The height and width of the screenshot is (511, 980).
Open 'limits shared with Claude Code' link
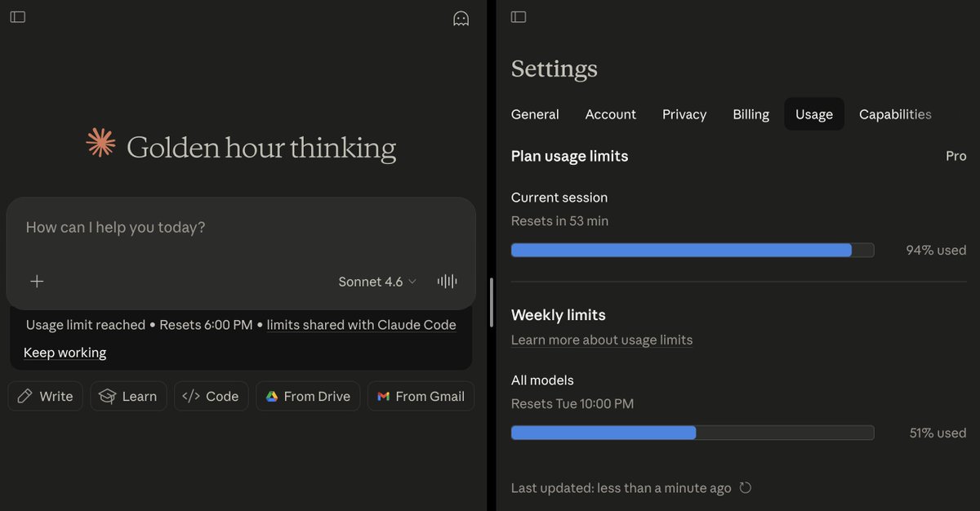[361, 325]
